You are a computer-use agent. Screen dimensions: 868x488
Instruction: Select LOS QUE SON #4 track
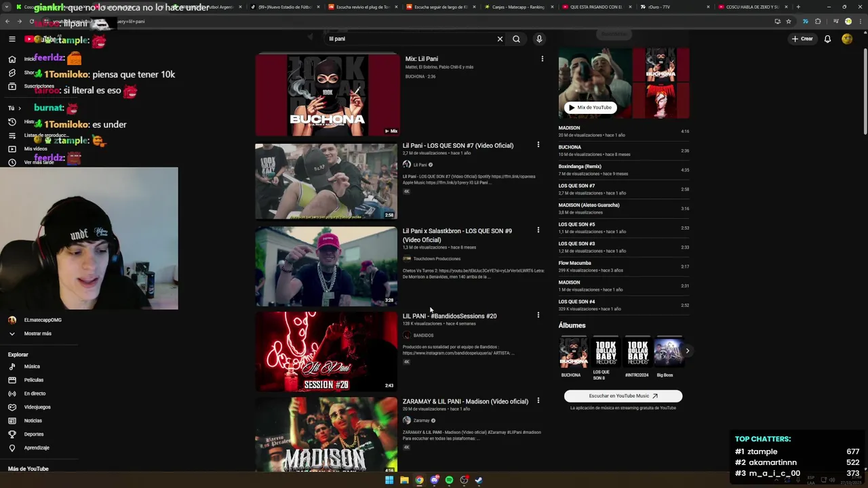(624, 305)
